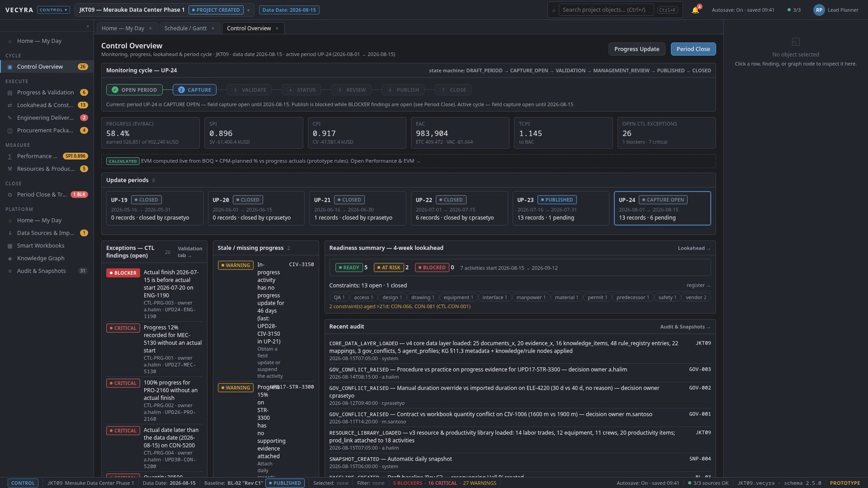Click the search project objects field
The width and height of the screenshot is (868, 488).
tap(606, 10)
